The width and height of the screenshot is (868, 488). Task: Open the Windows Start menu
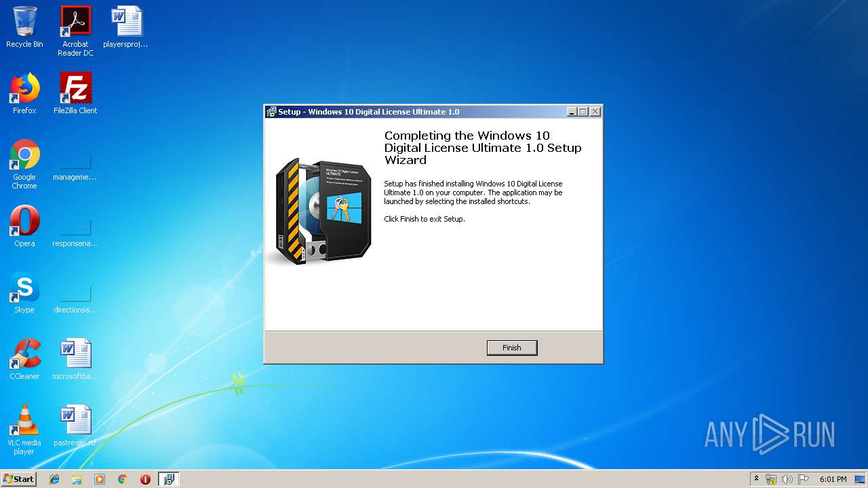coord(19,479)
